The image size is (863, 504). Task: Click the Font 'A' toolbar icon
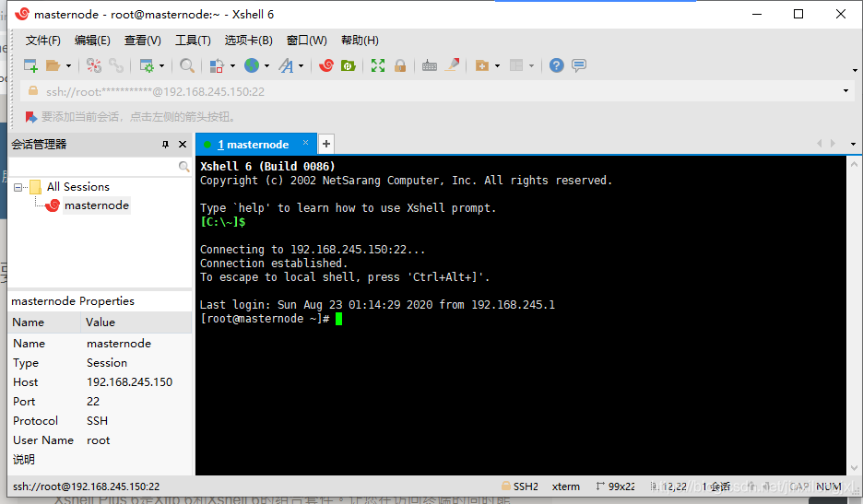pyautogui.click(x=286, y=65)
